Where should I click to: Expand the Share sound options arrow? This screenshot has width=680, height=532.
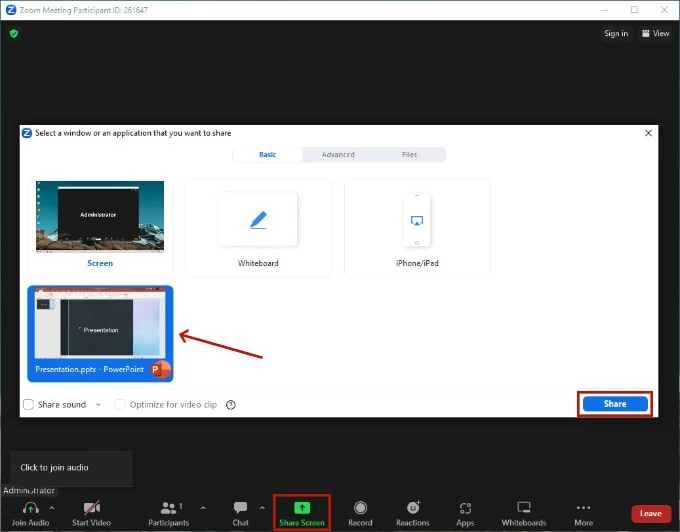(x=98, y=405)
